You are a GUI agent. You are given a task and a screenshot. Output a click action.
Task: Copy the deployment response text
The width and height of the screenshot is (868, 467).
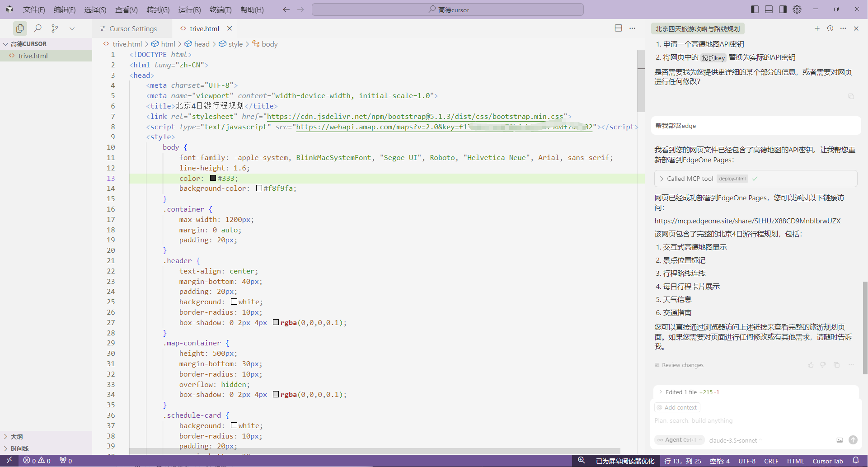(x=837, y=365)
